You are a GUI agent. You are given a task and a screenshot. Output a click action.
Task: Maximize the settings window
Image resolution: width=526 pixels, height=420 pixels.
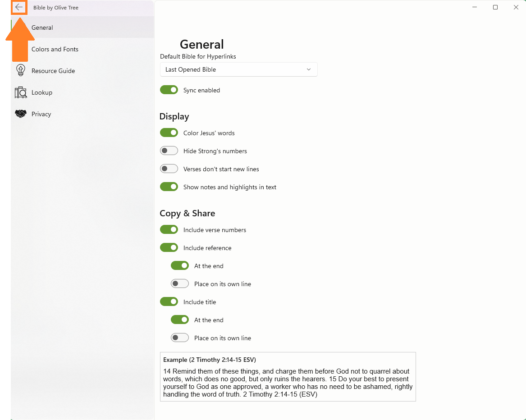pos(495,7)
